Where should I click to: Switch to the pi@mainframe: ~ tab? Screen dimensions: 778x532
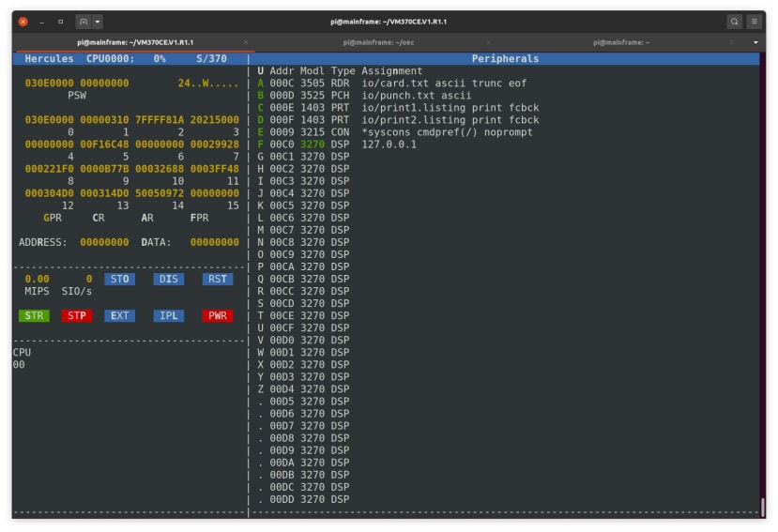point(621,42)
